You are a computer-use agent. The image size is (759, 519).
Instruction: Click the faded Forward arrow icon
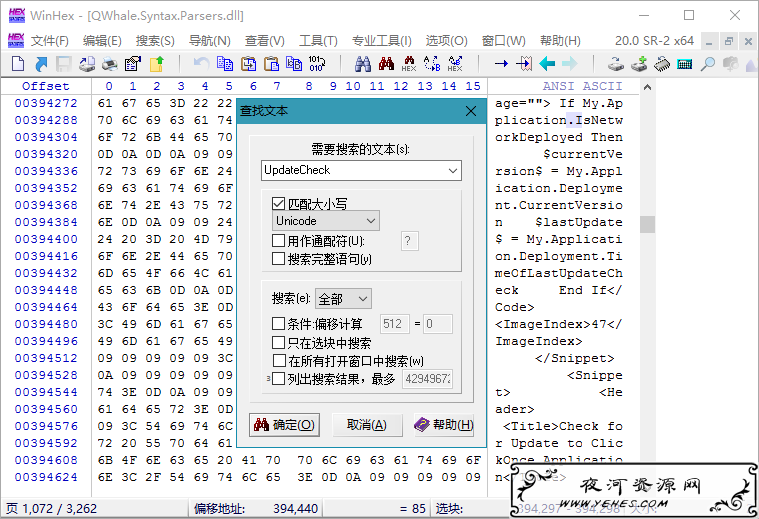pyautogui.click(x=570, y=63)
